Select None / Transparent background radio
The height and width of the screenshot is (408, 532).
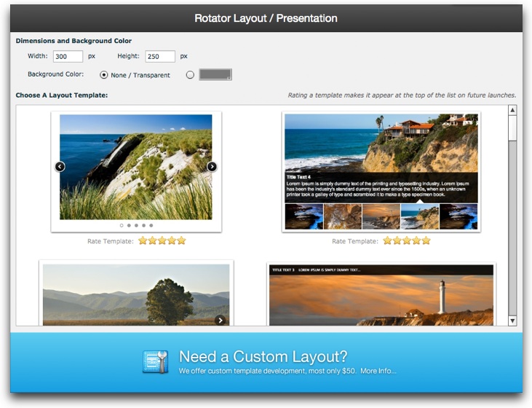tap(103, 74)
